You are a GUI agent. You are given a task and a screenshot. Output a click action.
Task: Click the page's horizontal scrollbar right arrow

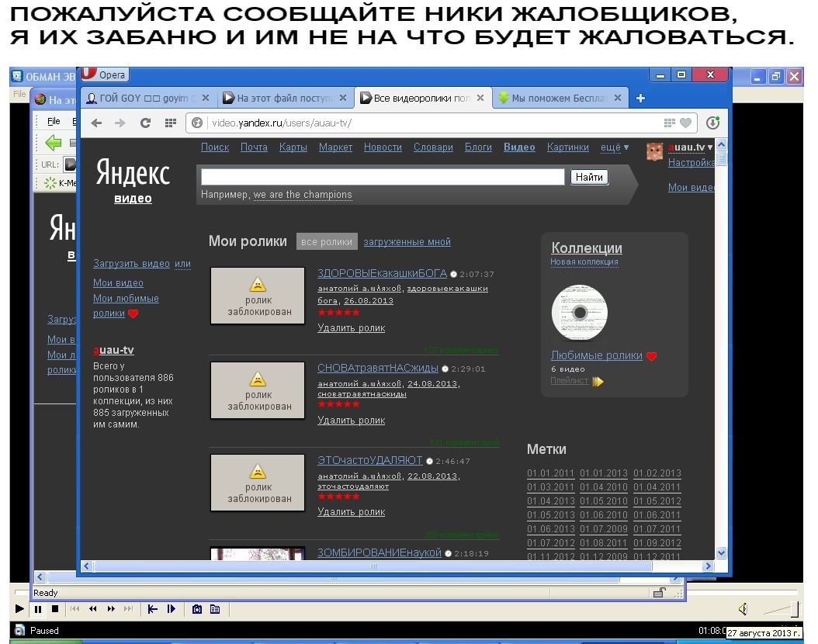click(708, 566)
